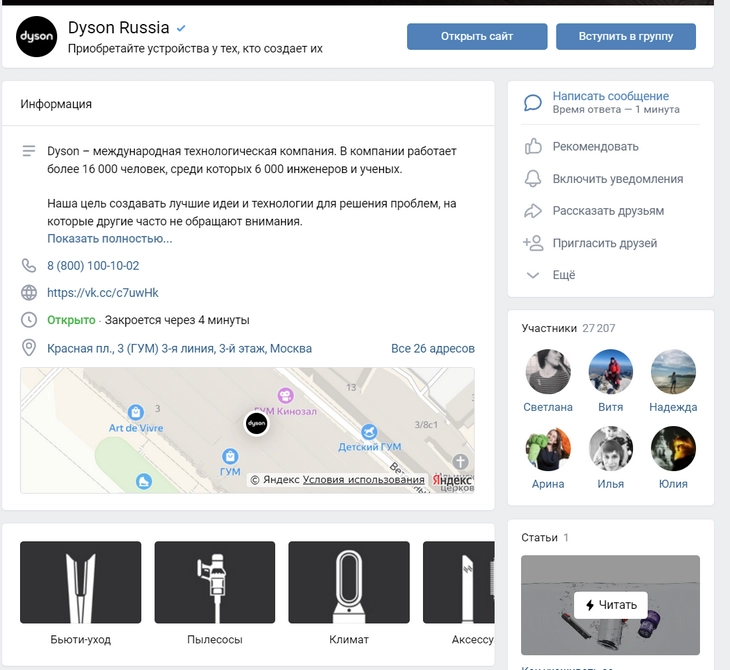Click the Открыто status text
The height and width of the screenshot is (670, 730).
71,320
